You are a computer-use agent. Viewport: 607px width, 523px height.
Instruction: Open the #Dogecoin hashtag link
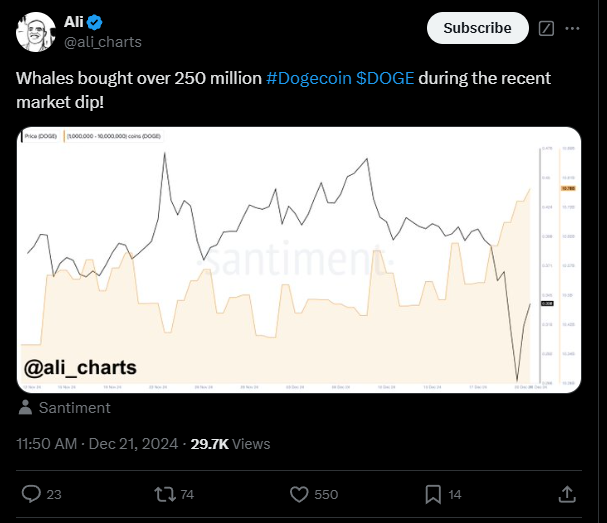309,78
